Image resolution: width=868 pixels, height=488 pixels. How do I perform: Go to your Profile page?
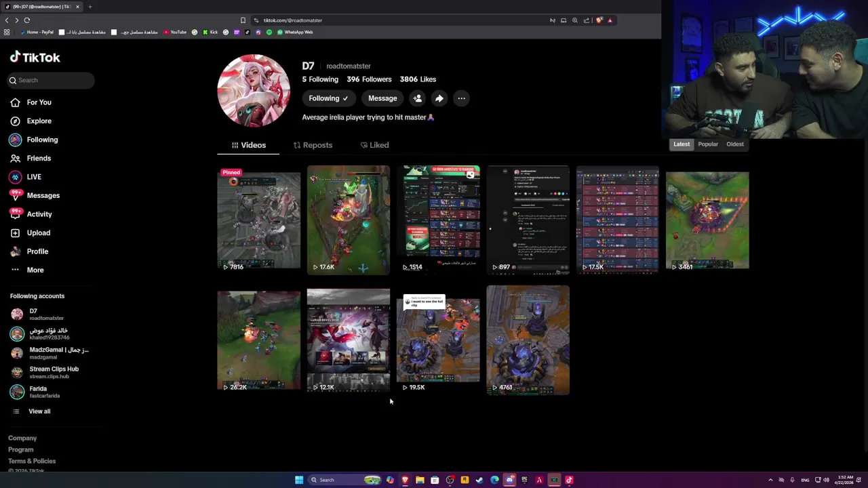click(29, 251)
